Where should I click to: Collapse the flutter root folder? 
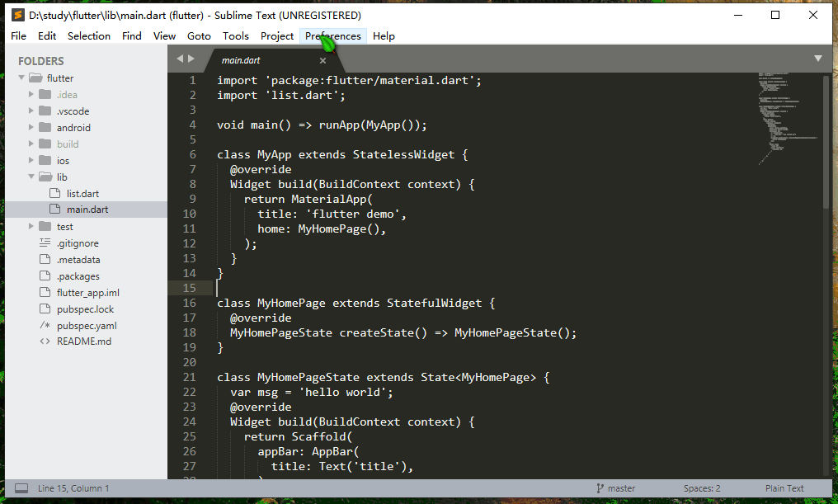21,78
